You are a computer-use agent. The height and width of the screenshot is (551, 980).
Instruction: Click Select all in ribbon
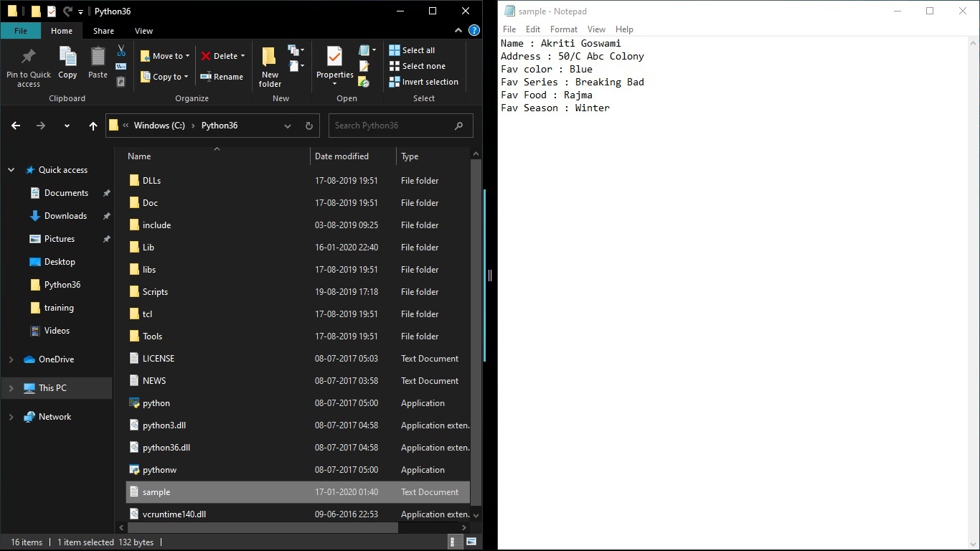point(413,50)
